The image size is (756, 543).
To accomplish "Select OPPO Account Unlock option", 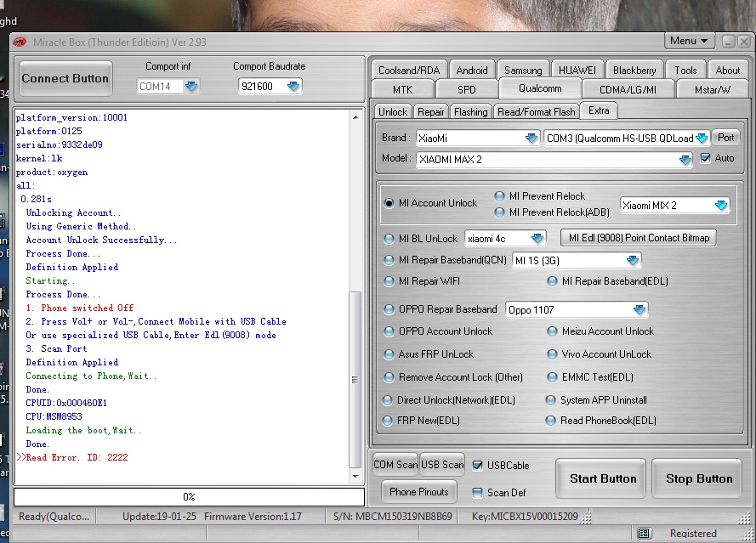I will pos(389,331).
